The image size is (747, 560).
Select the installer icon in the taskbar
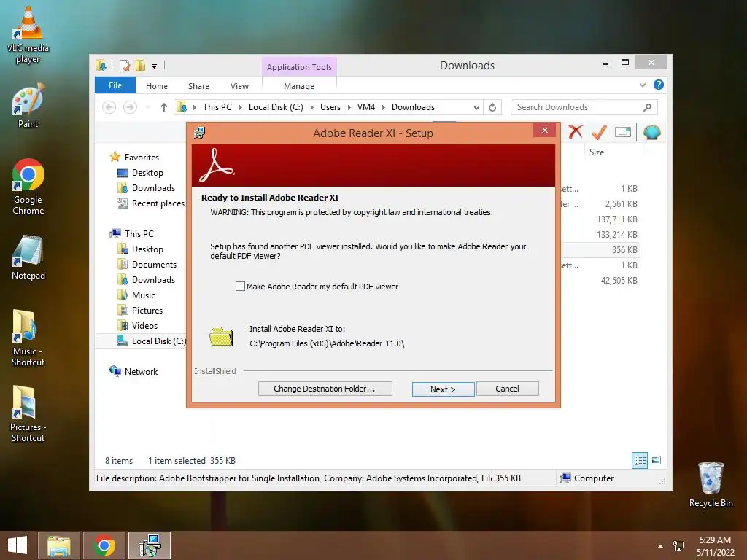coord(150,545)
